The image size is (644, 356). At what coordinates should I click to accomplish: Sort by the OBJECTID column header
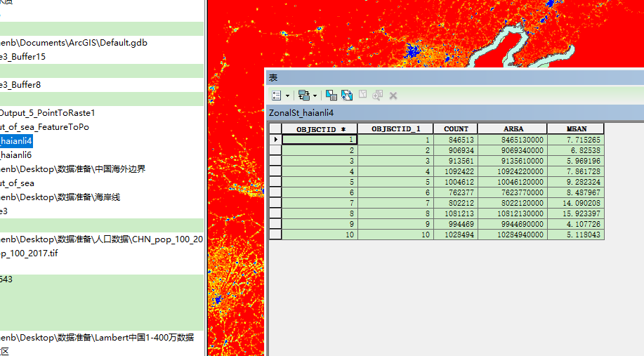[320, 129]
